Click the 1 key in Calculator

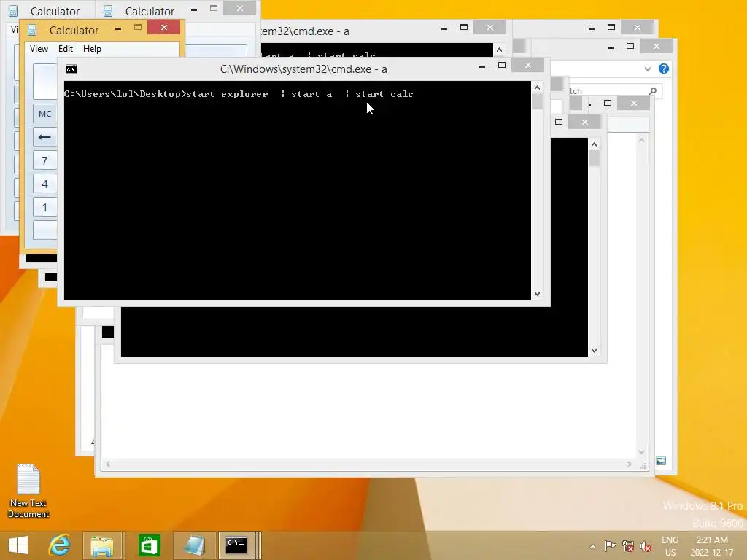(44, 207)
